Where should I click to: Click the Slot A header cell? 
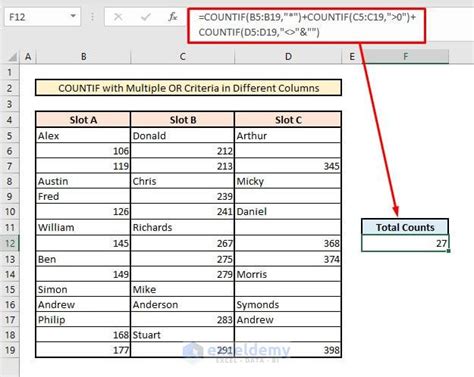(83, 120)
